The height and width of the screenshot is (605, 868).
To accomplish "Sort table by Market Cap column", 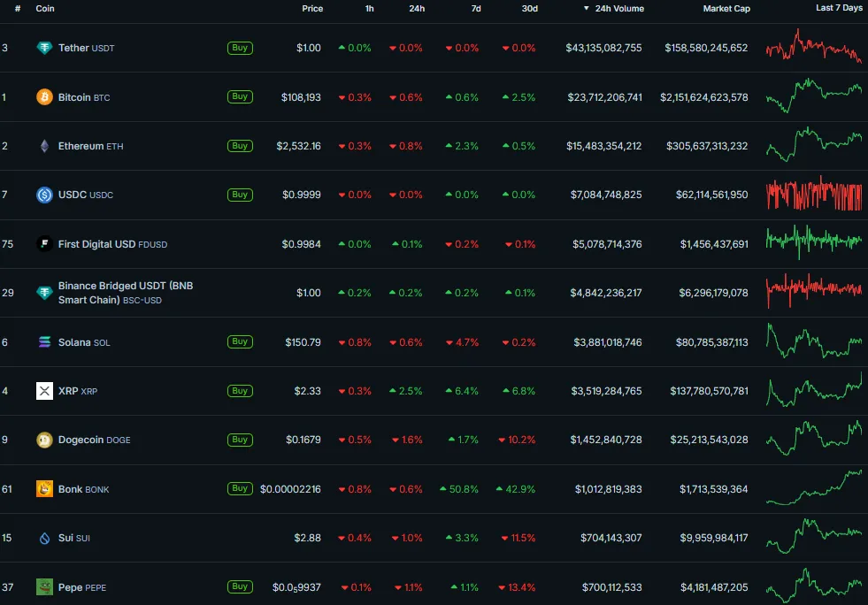I will (x=726, y=8).
